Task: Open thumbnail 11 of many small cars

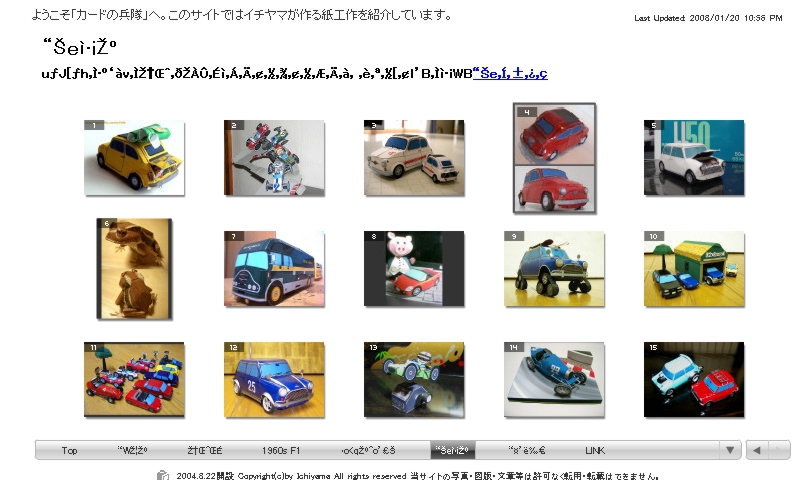Action: (134, 380)
